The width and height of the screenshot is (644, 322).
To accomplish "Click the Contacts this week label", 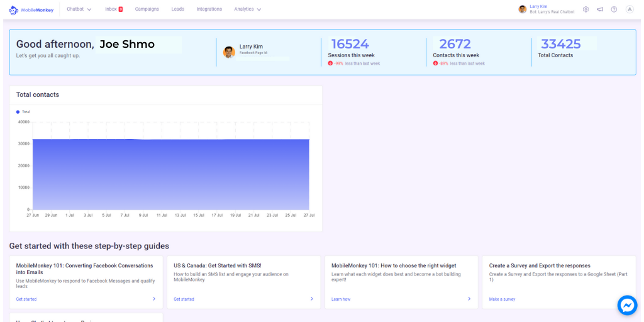I will click(456, 55).
